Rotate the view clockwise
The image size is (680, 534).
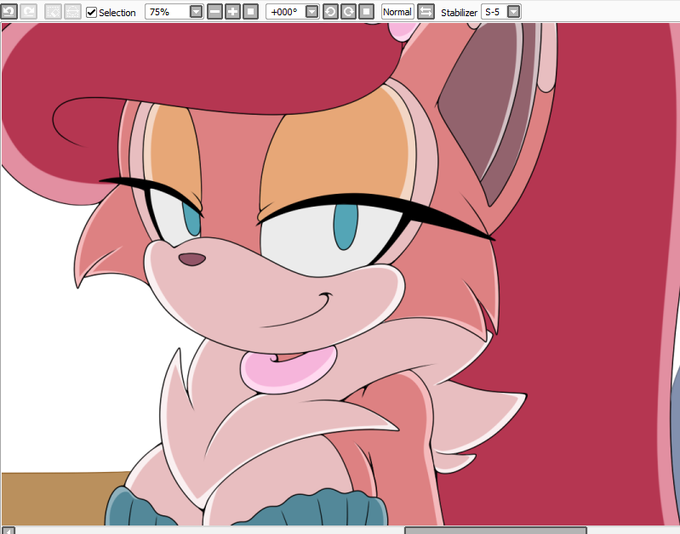348,12
